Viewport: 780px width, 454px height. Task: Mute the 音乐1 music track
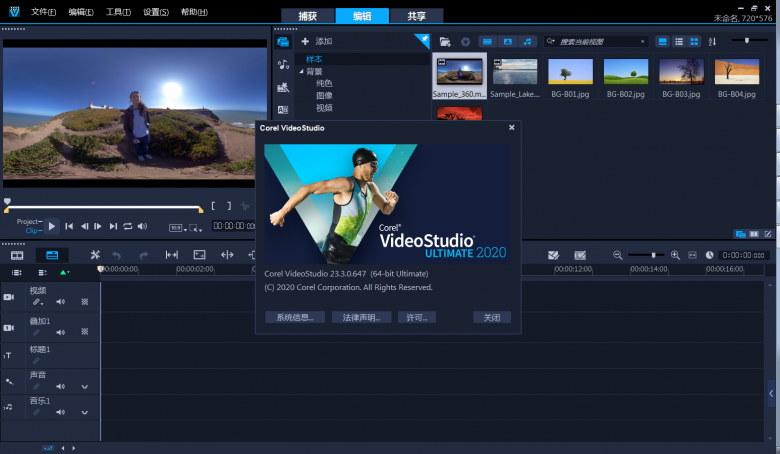[61, 412]
